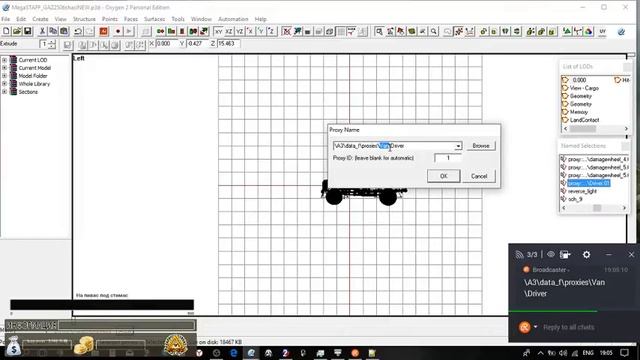Image resolution: width=640 pixels, height=360 pixels.
Task: Click the Reply to all chats field
Action: coord(568,327)
